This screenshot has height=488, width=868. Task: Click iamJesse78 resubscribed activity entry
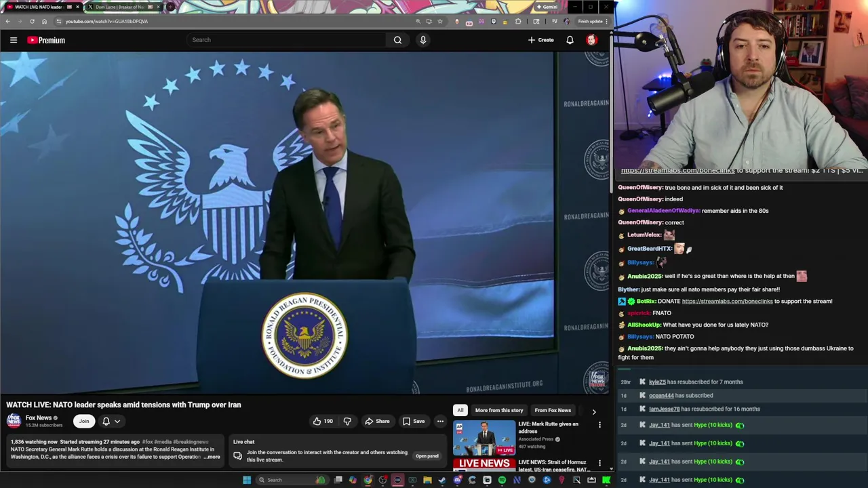pyautogui.click(x=704, y=409)
